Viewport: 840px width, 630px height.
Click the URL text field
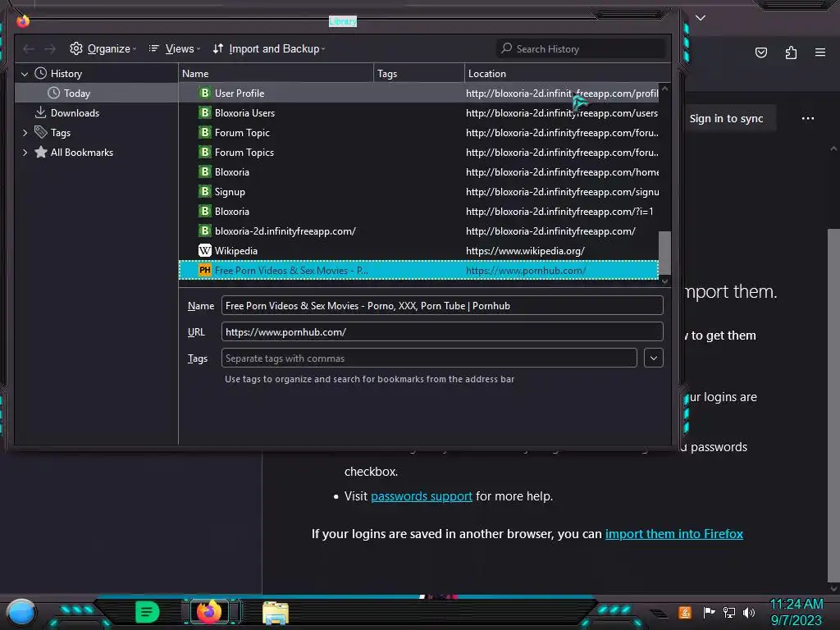tap(442, 331)
